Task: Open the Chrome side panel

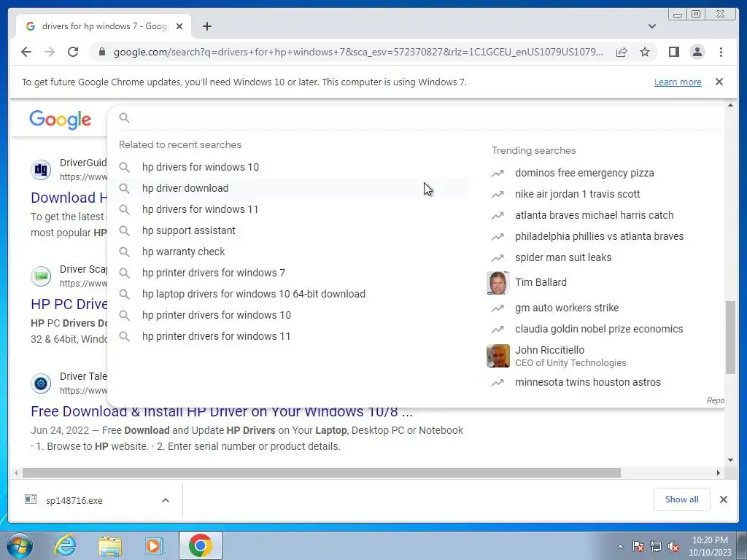Action: click(673, 52)
